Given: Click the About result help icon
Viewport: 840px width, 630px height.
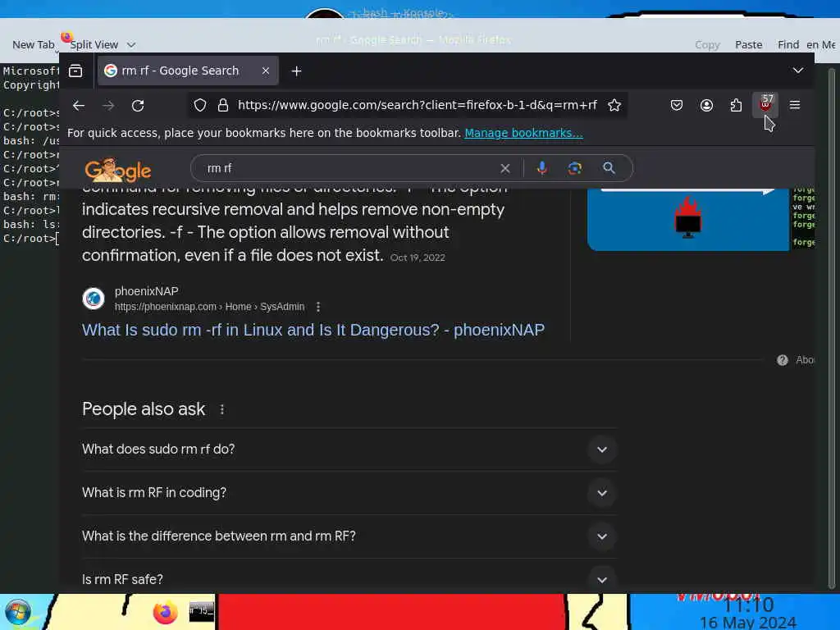Looking at the screenshot, I should 782,360.
